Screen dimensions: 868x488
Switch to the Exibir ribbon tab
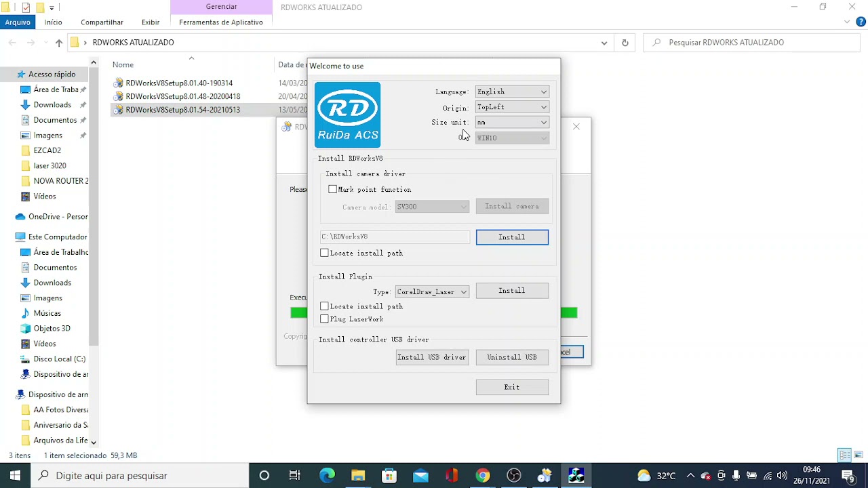[151, 22]
